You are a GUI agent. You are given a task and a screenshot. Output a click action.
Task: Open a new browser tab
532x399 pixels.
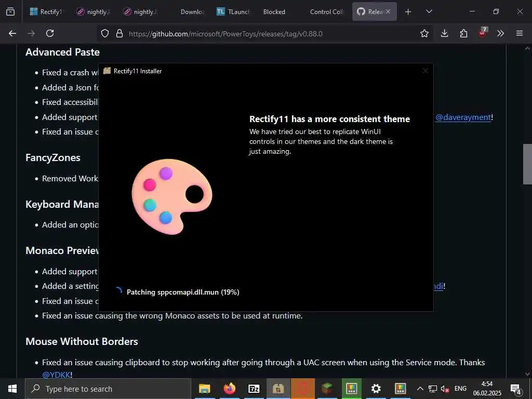pos(408,12)
